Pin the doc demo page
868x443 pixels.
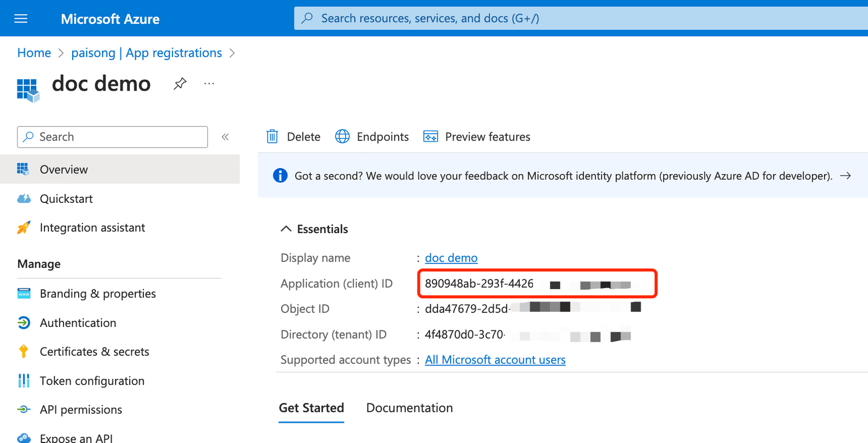(180, 84)
